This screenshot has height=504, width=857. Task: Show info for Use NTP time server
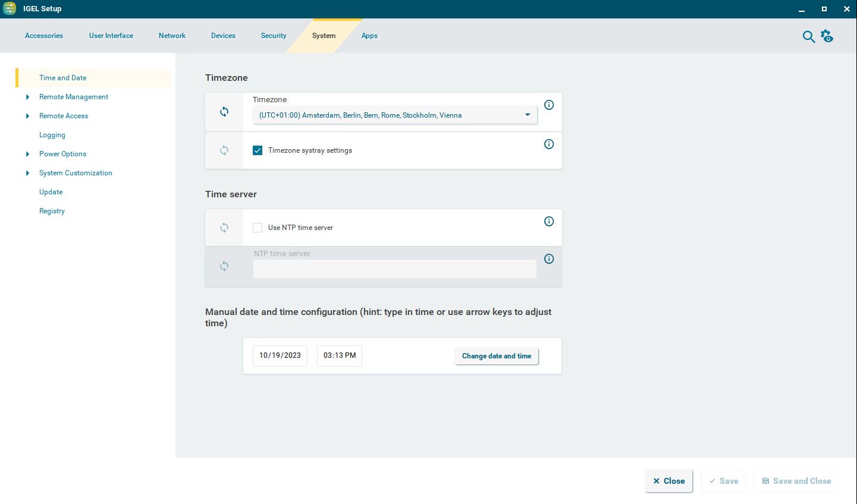(549, 222)
